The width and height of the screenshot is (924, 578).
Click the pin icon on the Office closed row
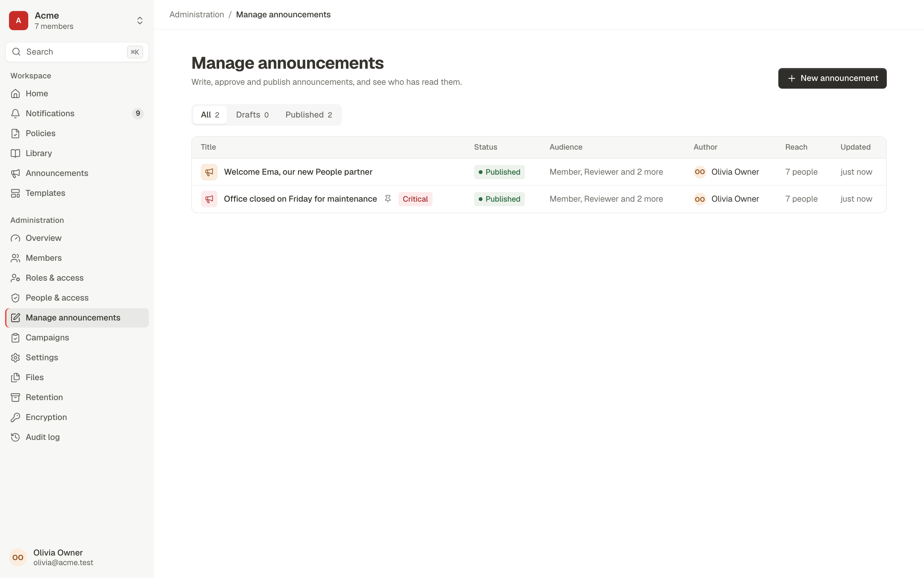388,199
